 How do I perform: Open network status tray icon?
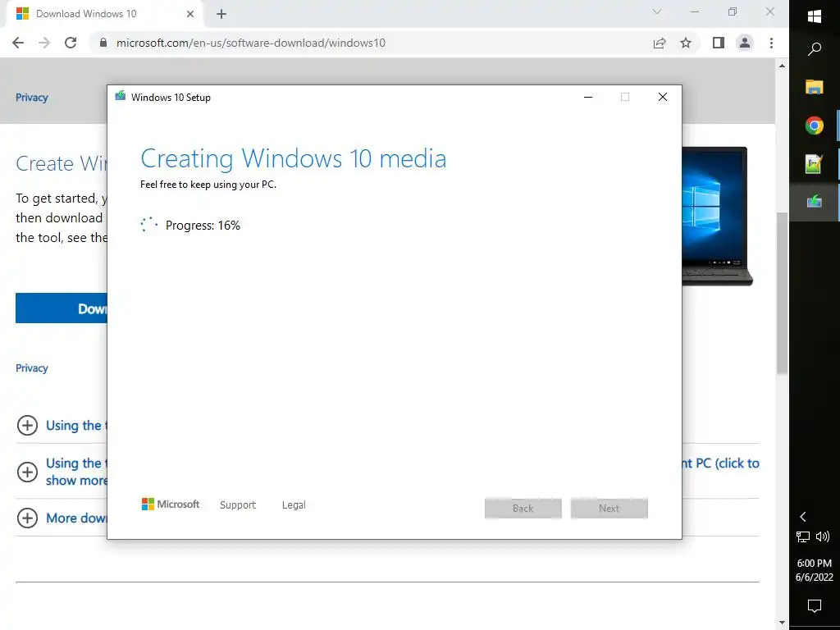tap(802, 536)
